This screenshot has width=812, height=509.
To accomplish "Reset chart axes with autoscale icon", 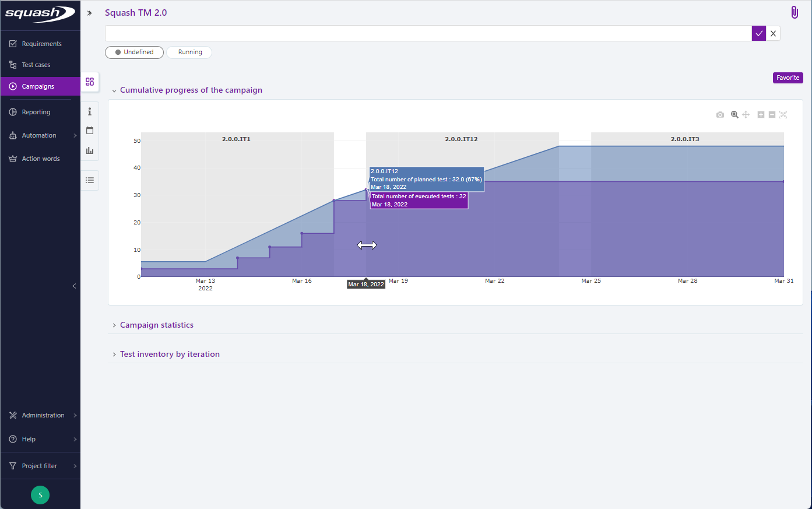I will click(783, 114).
